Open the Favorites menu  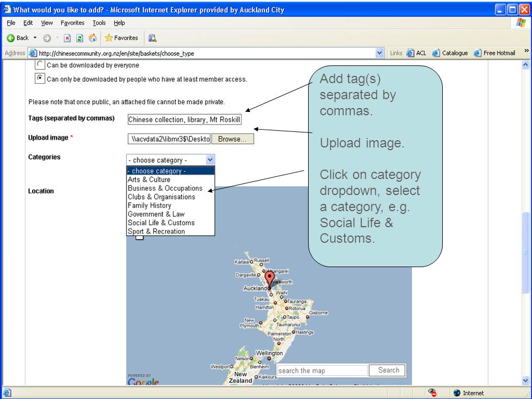73,23
